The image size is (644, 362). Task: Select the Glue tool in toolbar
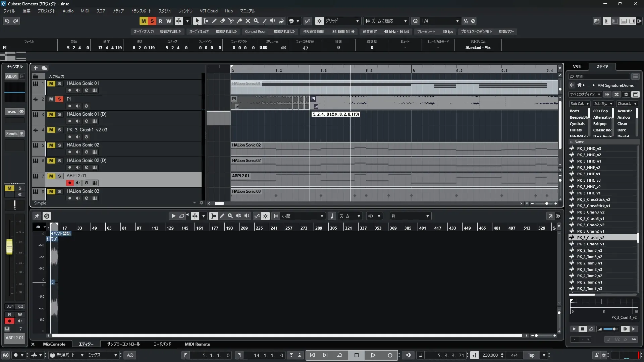click(239, 21)
